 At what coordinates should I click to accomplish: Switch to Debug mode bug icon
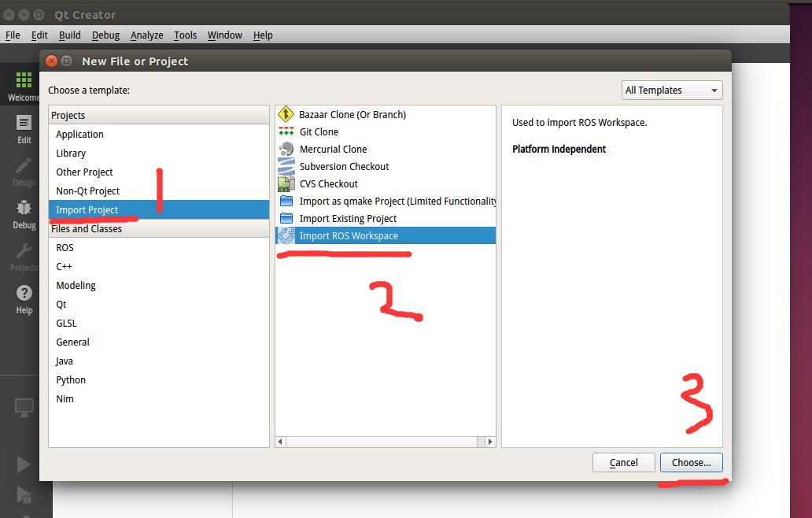point(24,208)
